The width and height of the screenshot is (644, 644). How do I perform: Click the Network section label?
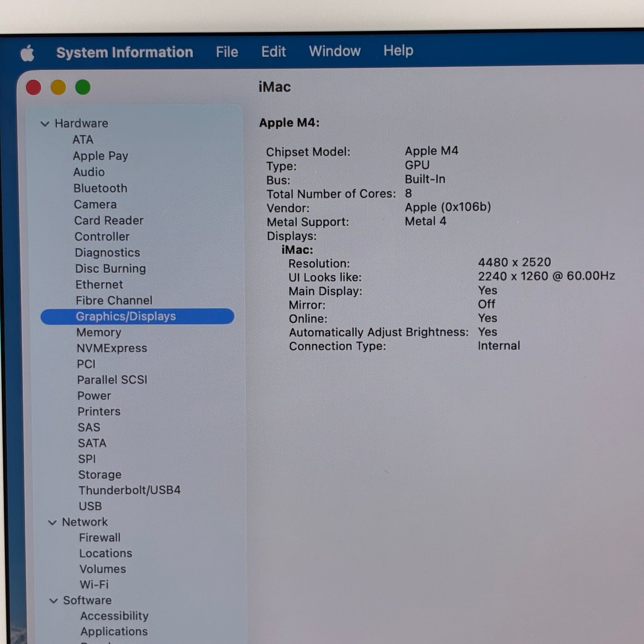tap(85, 522)
